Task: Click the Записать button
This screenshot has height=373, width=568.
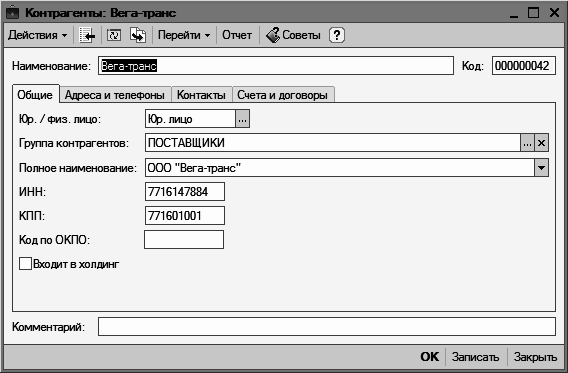Action: [475, 357]
